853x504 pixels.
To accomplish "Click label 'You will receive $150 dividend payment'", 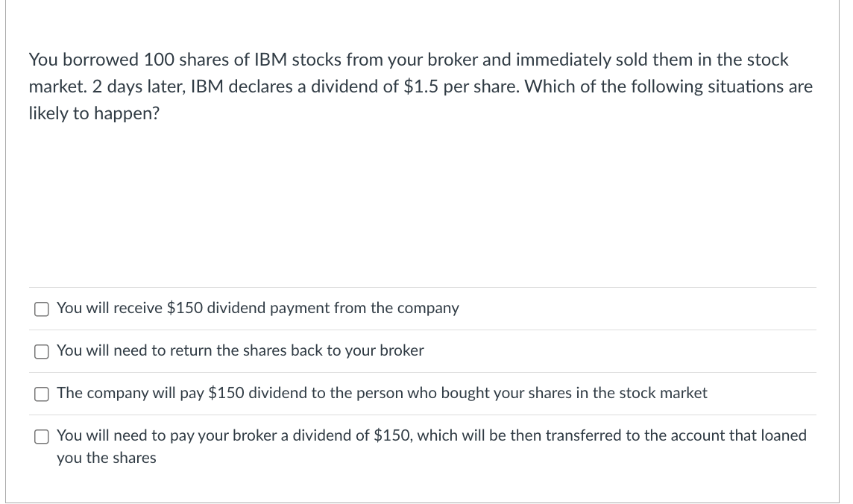I will (x=257, y=308).
